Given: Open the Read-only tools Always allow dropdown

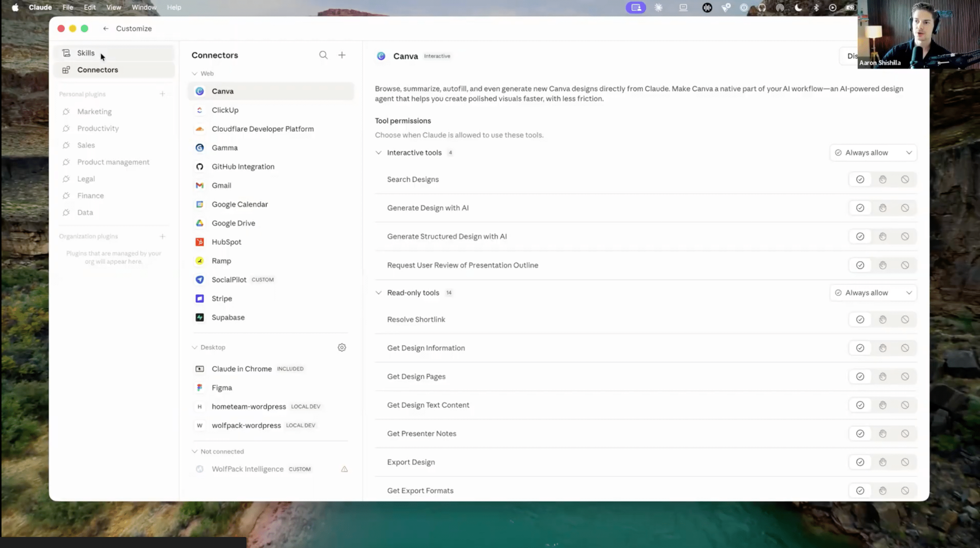Looking at the screenshot, I should click(873, 293).
